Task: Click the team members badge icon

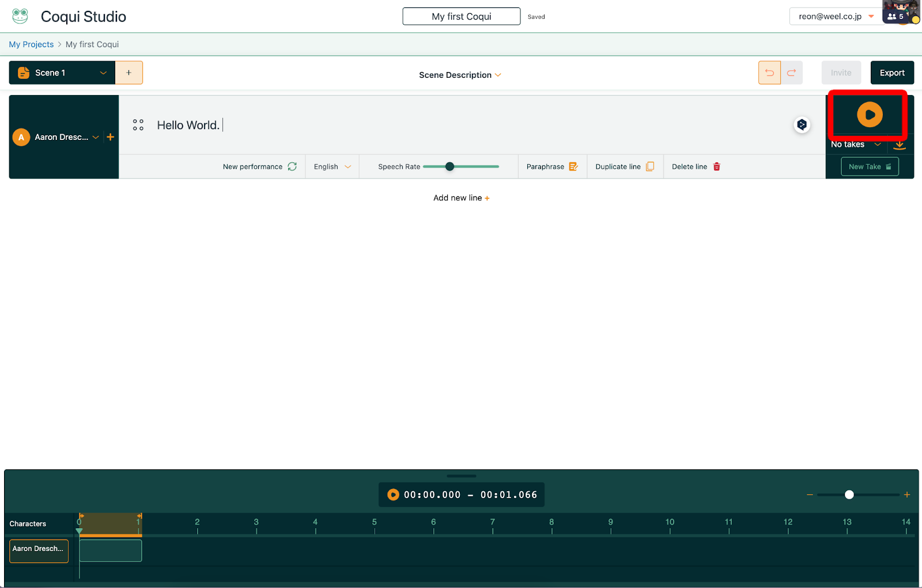Action: tap(895, 16)
